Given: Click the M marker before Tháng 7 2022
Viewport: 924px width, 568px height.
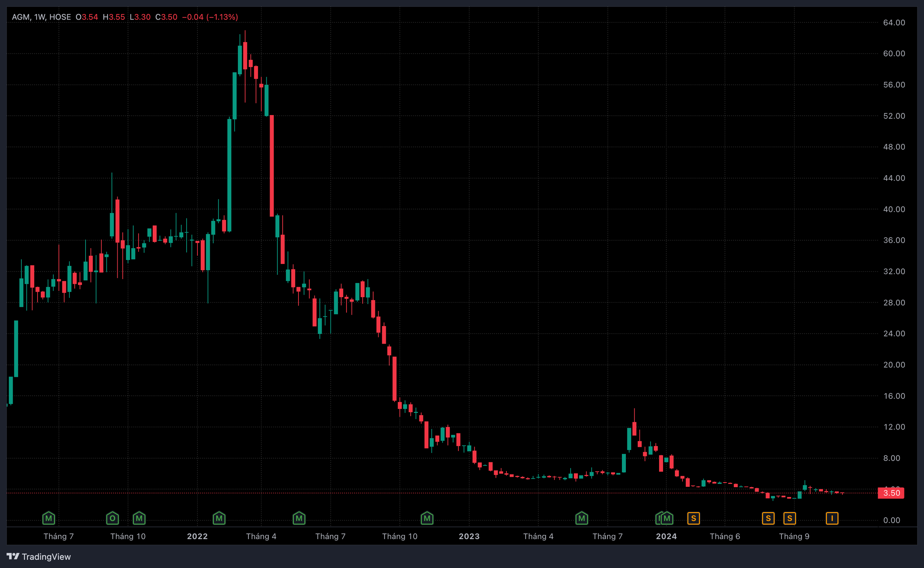Looking at the screenshot, I should [299, 519].
